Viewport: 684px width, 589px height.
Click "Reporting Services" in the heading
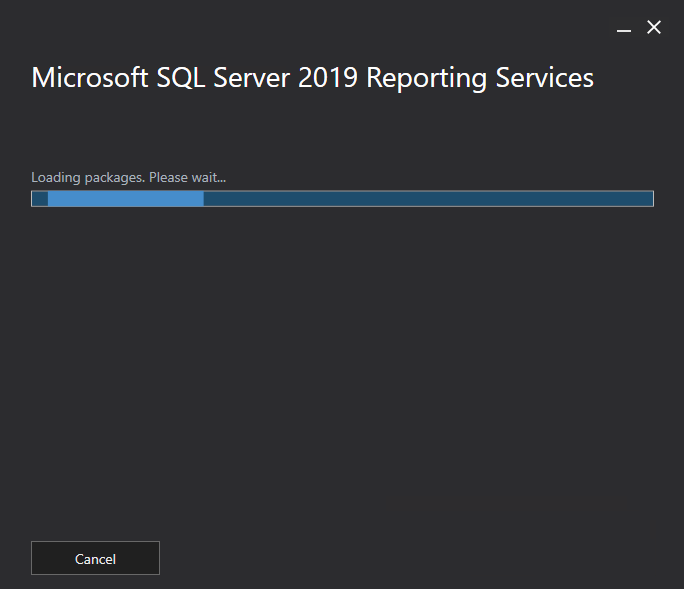coord(480,78)
